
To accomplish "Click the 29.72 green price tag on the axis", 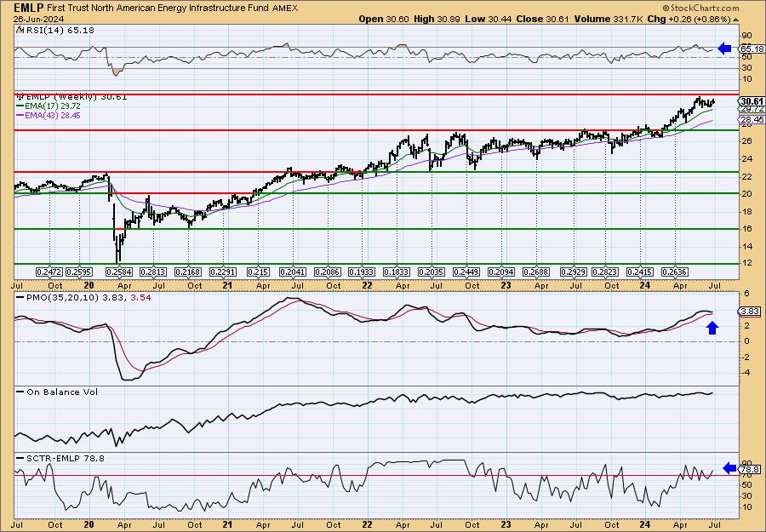I will click(x=752, y=109).
